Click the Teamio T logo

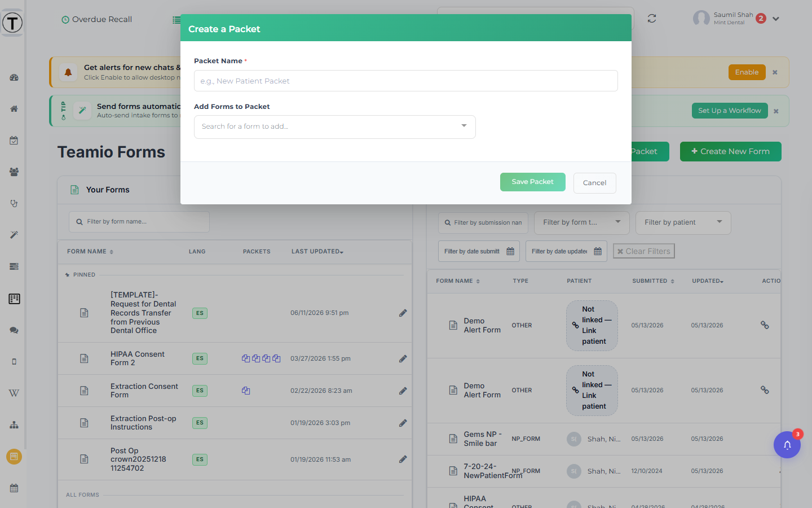click(12, 23)
